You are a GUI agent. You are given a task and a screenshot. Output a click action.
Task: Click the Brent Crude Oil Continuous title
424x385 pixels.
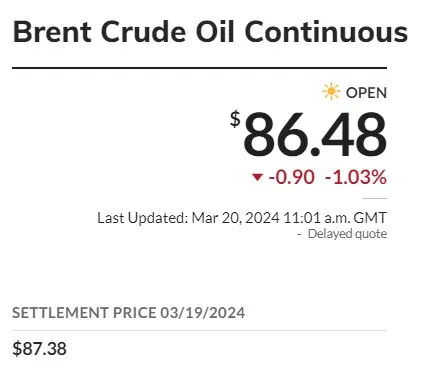[210, 32]
